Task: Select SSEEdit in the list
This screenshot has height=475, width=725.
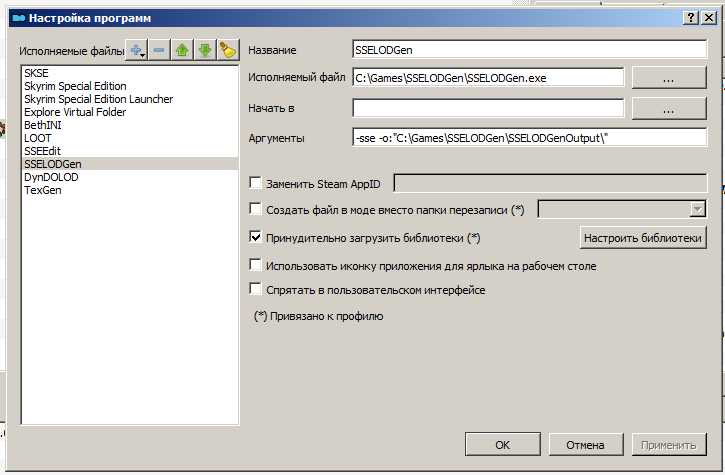Action: click(130, 151)
